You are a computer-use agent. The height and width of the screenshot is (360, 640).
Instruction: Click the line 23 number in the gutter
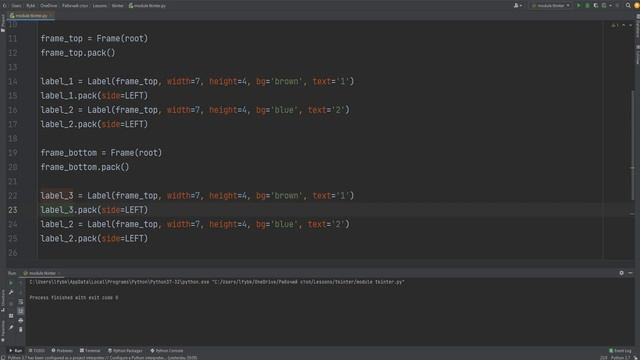click(x=13, y=210)
